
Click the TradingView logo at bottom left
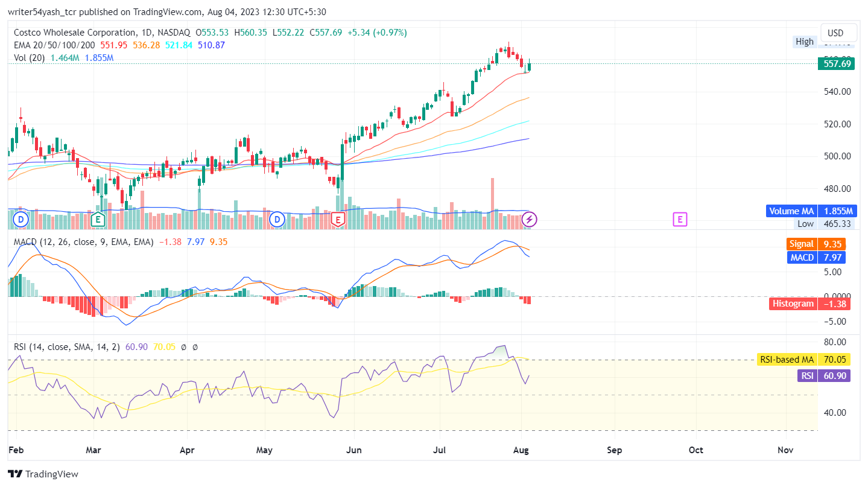coord(43,474)
